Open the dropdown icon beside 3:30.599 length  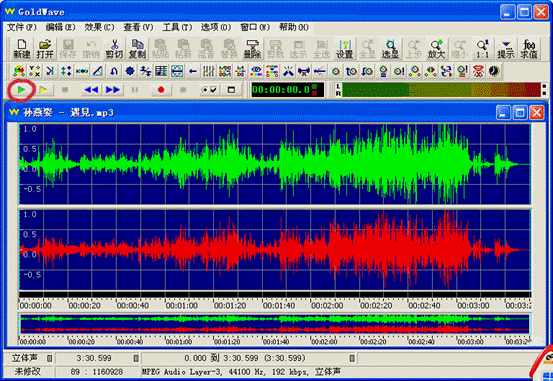[136, 358]
